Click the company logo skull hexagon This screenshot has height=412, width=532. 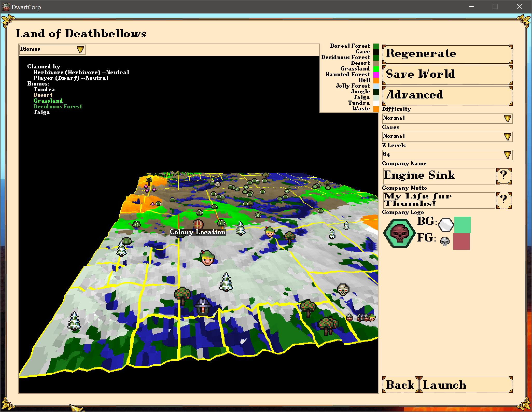(x=399, y=233)
